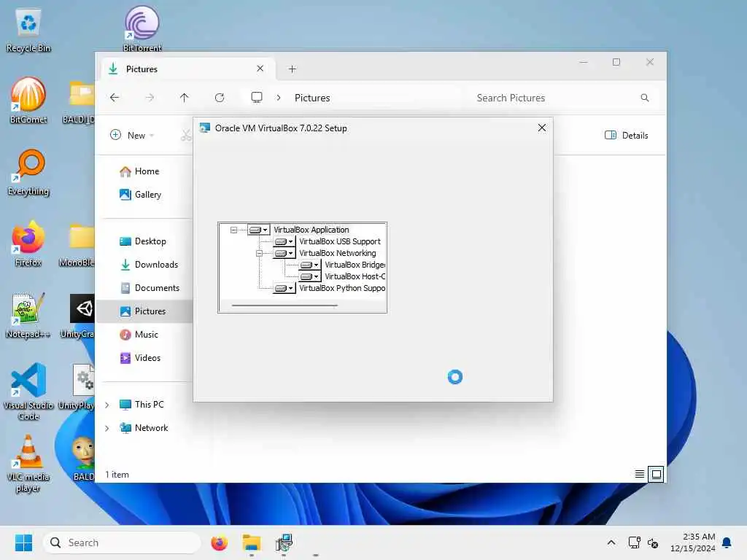Open Desktop in Explorer sidebar
The image size is (747, 560).
pos(143,241)
